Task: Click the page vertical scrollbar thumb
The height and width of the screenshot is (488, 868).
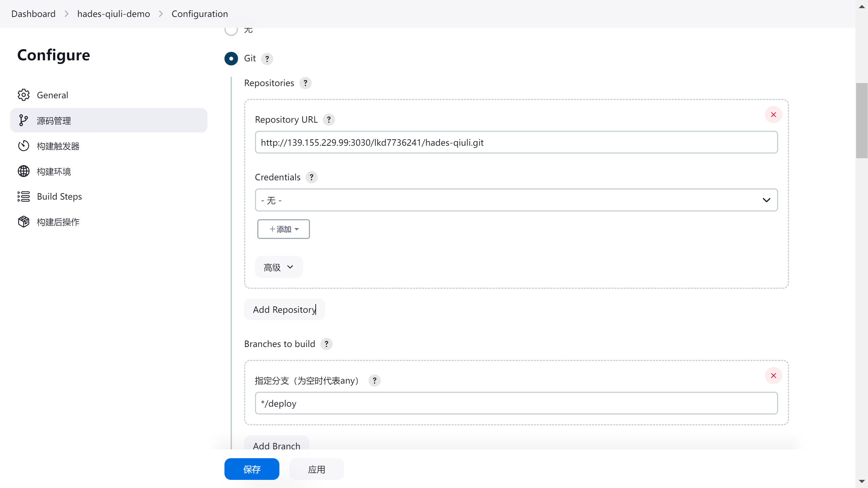Action: [x=862, y=120]
